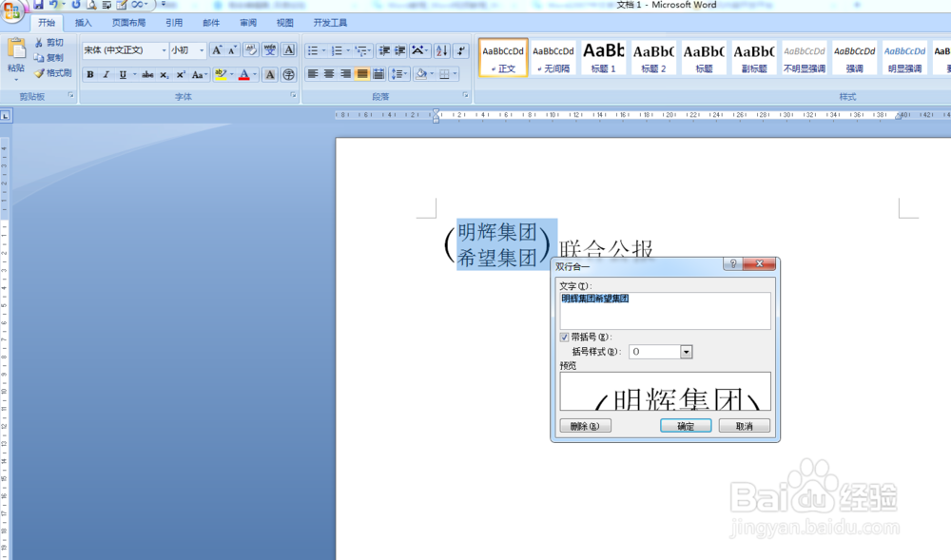Toggle subscript formatting
Viewport: 951px width, 560px height.
164,74
